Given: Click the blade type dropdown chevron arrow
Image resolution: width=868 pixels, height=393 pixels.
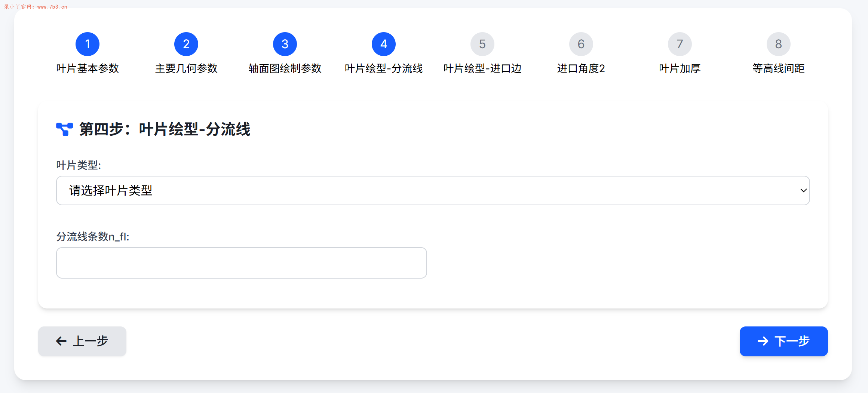Looking at the screenshot, I should [803, 190].
